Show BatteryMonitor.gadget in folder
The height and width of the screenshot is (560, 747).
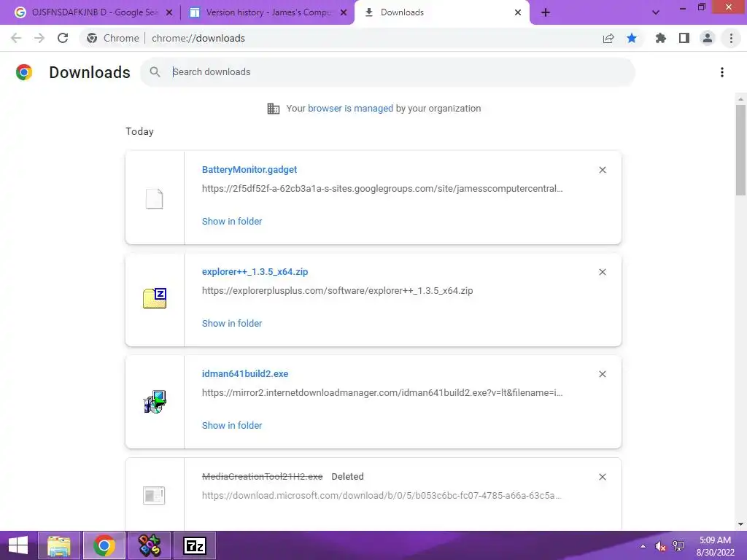[x=232, y=221]
